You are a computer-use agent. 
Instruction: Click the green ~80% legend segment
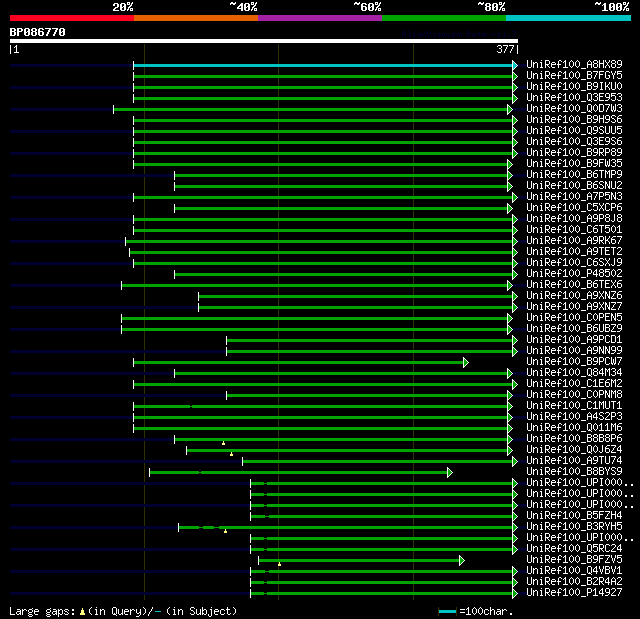pyautogui.click(x=444, y=18)
